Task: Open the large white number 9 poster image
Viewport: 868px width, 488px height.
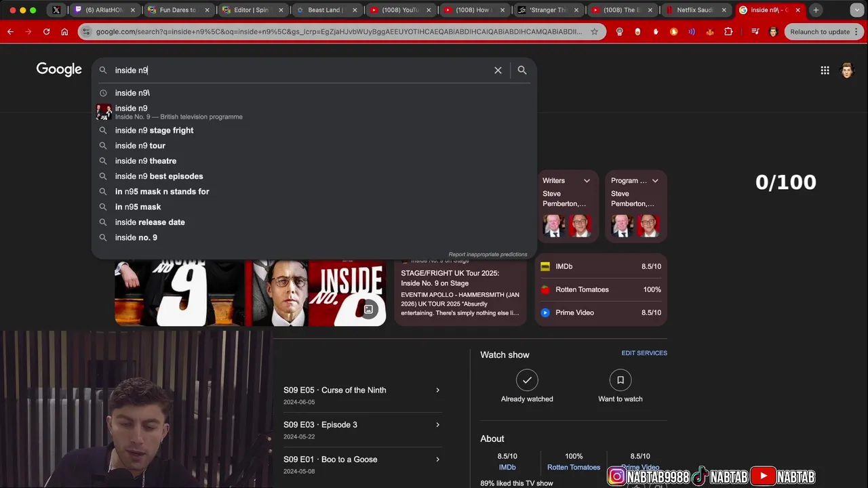Action: pos(179,293)
